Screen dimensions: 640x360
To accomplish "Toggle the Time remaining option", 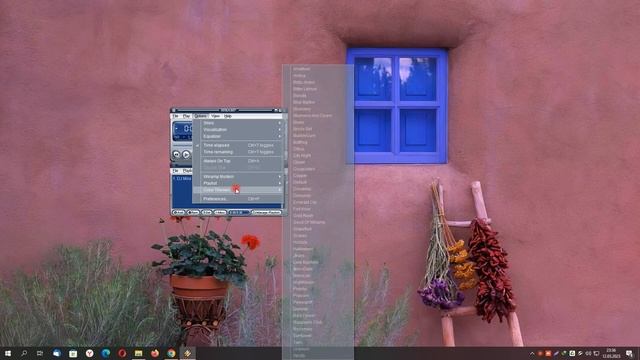I will click(x=238, y=152).
